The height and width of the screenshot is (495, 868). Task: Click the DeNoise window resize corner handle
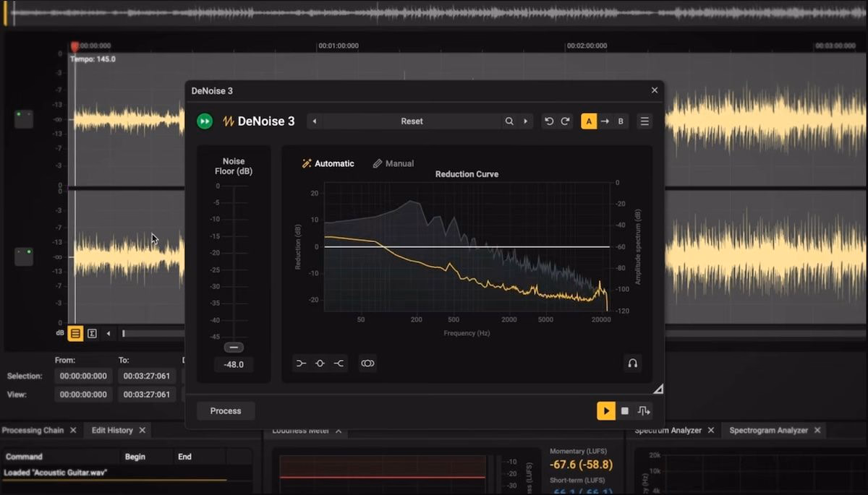pos(658,389)
